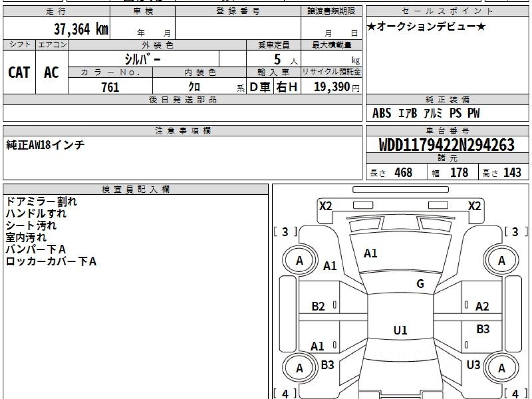This screenshot has height=399, width=532.
Task: Select the アルミ alloy wheel equipment entry
Action: (433, 113)
